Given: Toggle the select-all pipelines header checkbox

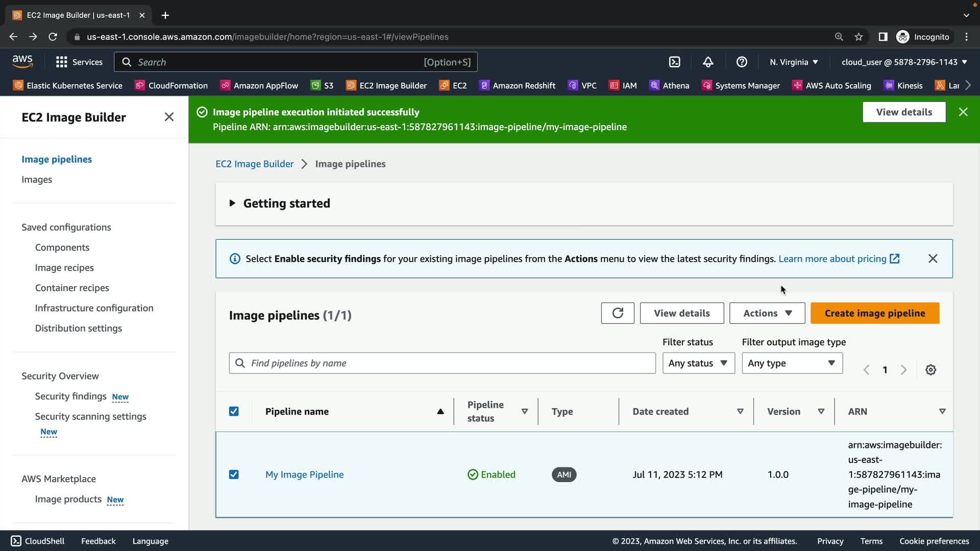Looking at the screenshot, I should pyautogui.click(x=234, y=411).
